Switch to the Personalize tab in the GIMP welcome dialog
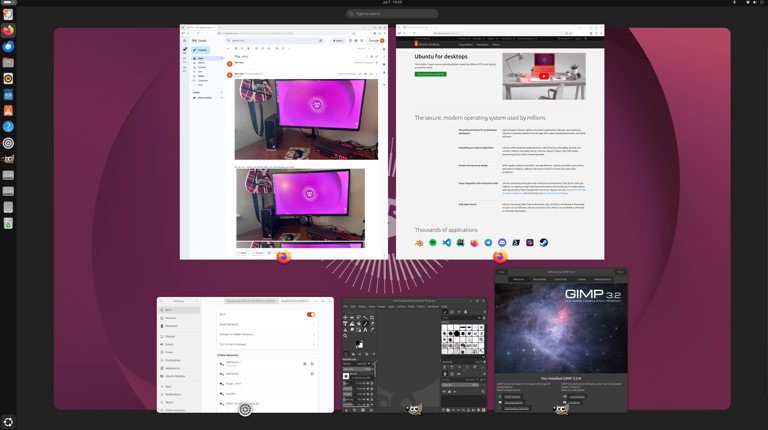768x430 pixels. [539, 279]
